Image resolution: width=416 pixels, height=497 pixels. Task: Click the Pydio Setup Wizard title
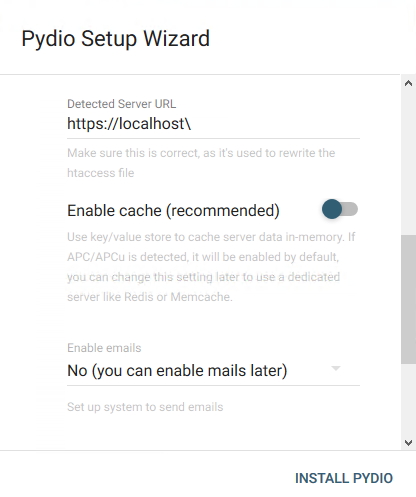pyautogui.click(x=116, y=39)
